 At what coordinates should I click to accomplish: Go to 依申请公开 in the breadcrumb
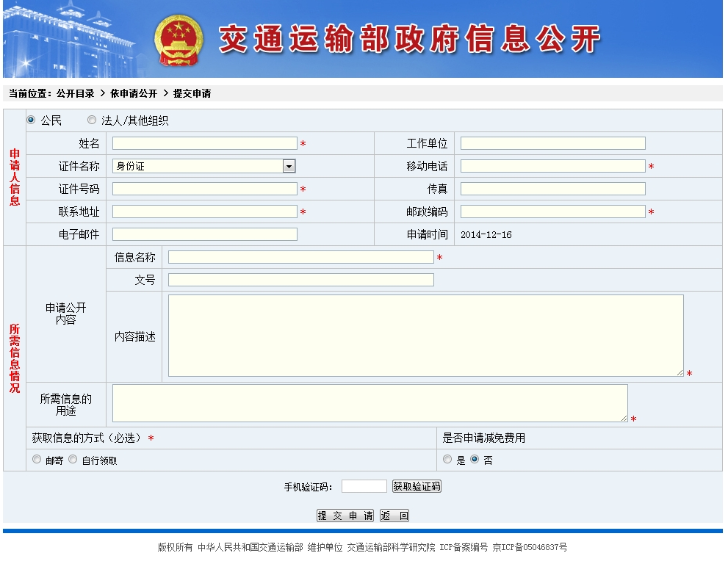click(134, 94)
